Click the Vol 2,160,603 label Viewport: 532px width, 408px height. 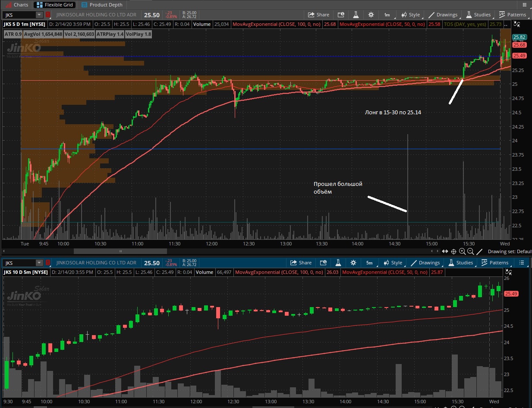[x=79, y=34]
